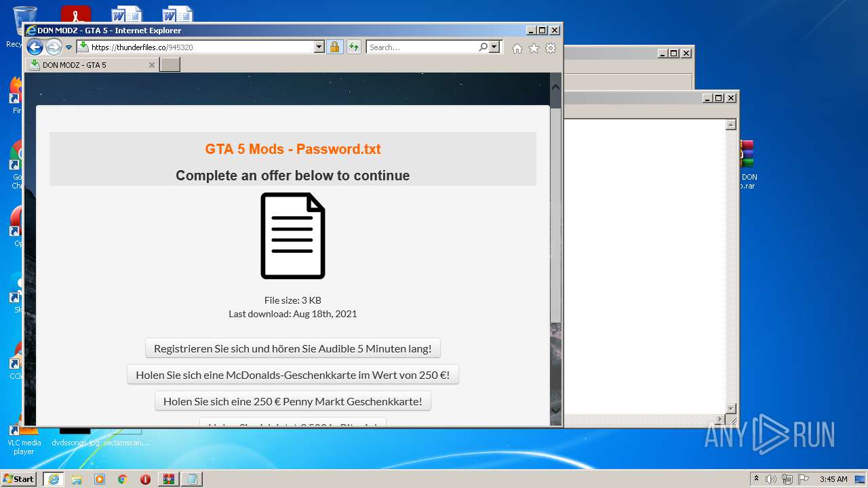Select the DON MODZ - GTA 5 tab
The height and width of the screenshot is (488, 868).
tap(92, 65)
